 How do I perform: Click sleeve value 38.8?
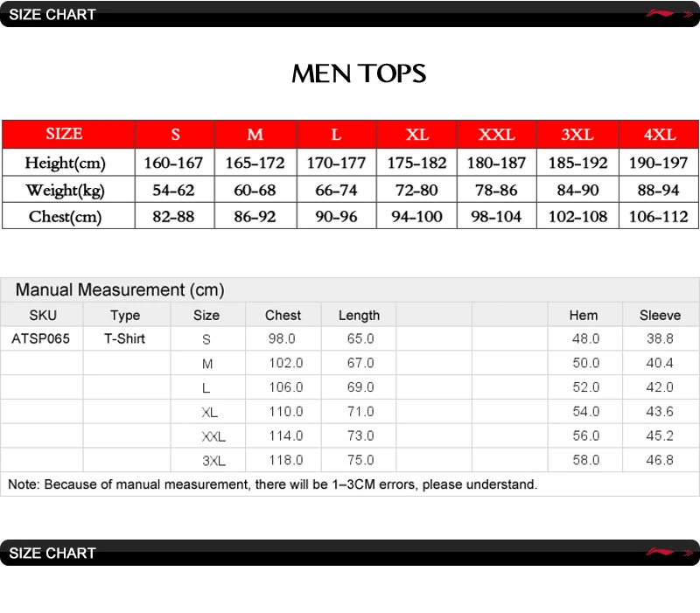tap(660, 338)
